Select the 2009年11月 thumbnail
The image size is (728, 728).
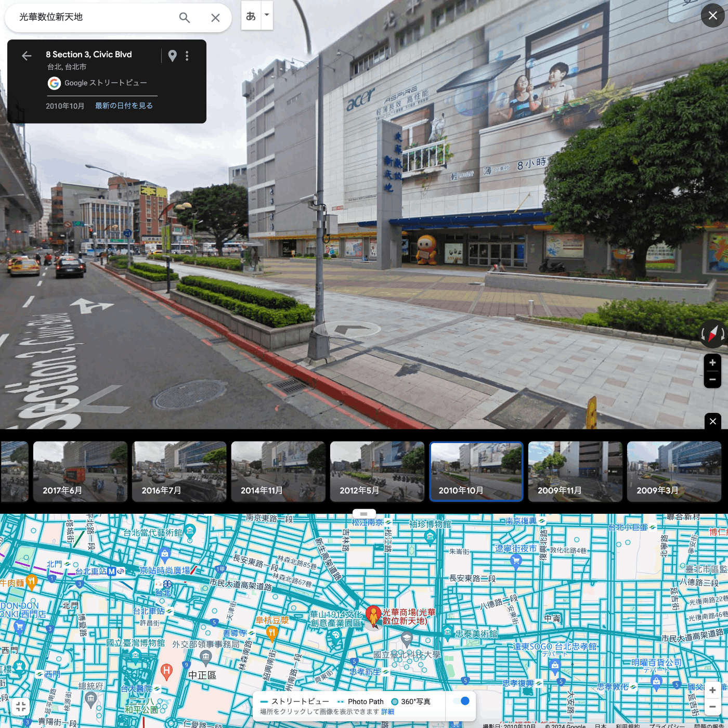coord(575,472)
